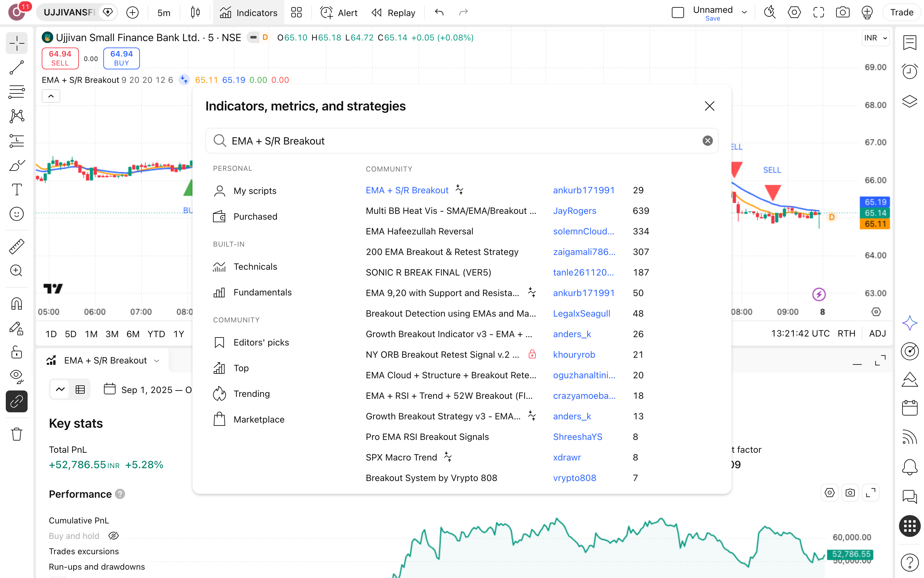Open the Sep 1, 2025 date range picker
The image size is (924, 578).
(x=148, y=390)
